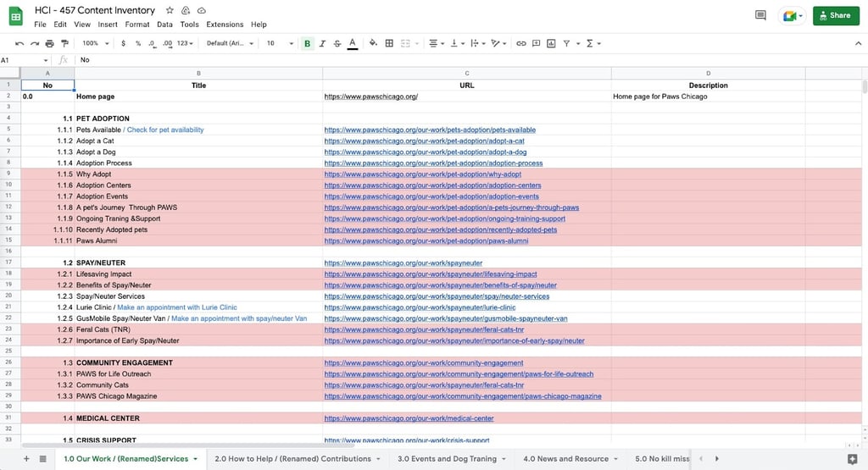Switch to 3.0 Events and Dog Traning tab

pos(451,459)
